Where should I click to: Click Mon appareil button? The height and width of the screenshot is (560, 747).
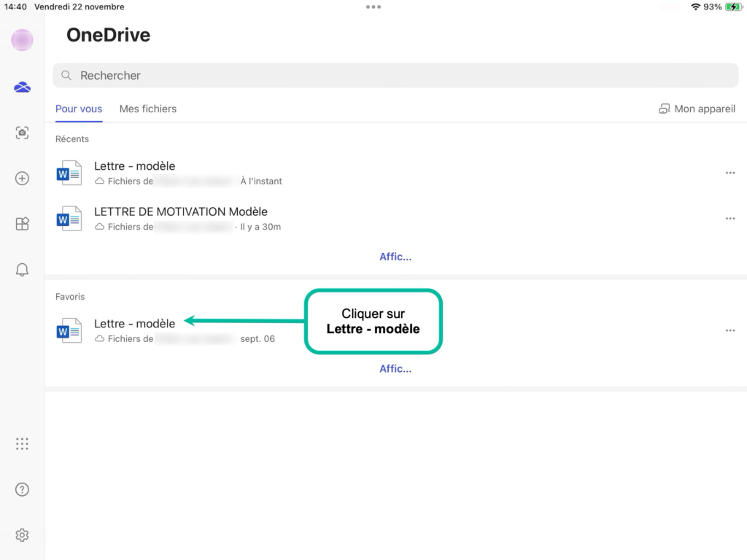697,109
